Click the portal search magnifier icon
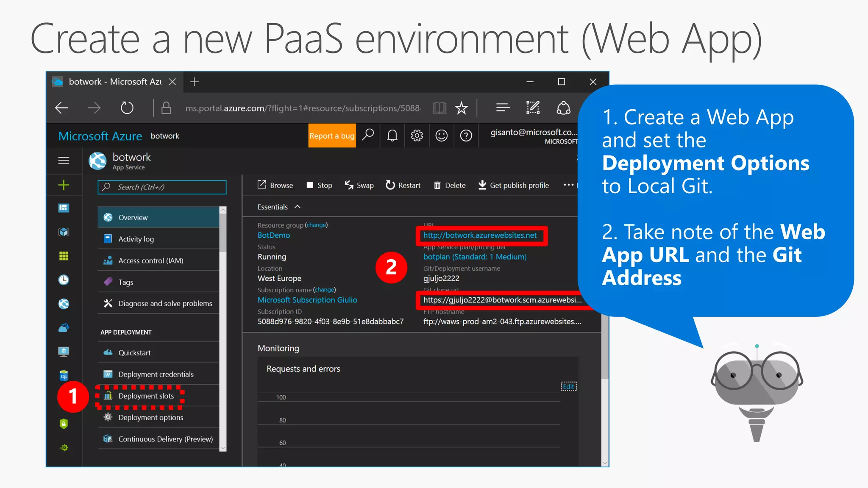Screen dimensions: 868x488 tap(368, 135)
